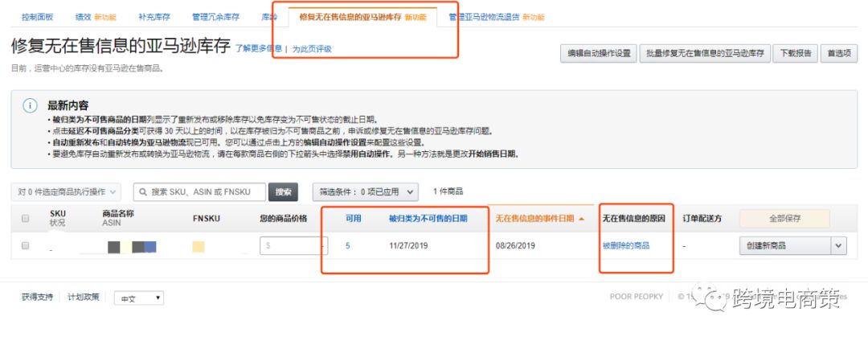This screenshot has height=337, width=868.
Task: Switch to the 控制面板 tab
Action: point(39,16)
